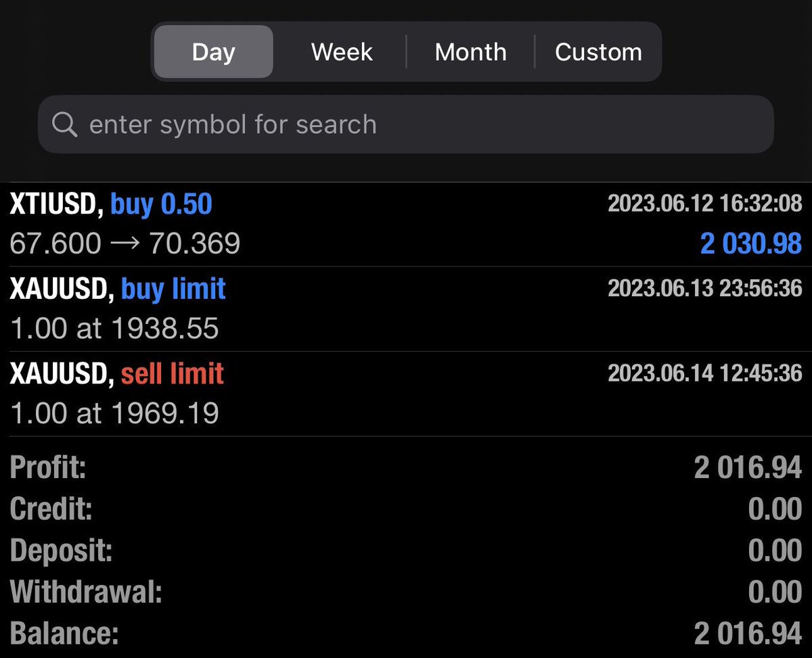Screen dimensions: 812x658
Task: Click the XTIUSD profit value 2 030.98
Action: click(751, 244)
